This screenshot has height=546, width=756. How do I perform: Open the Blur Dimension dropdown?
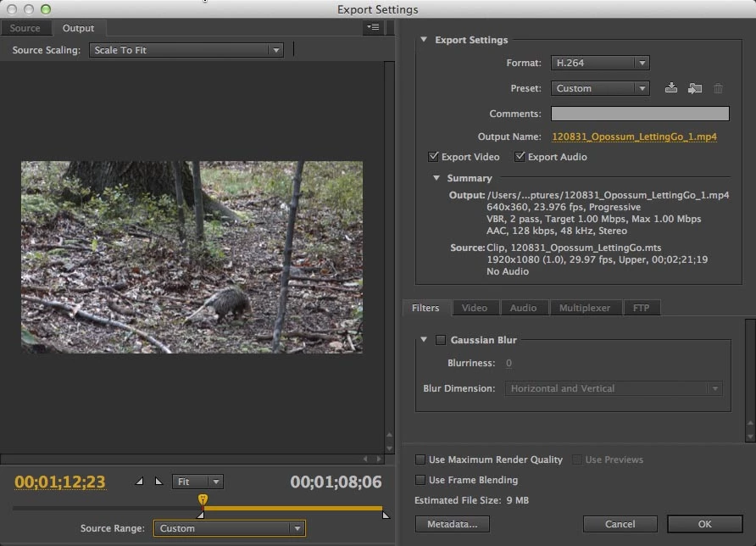(614, 388)
